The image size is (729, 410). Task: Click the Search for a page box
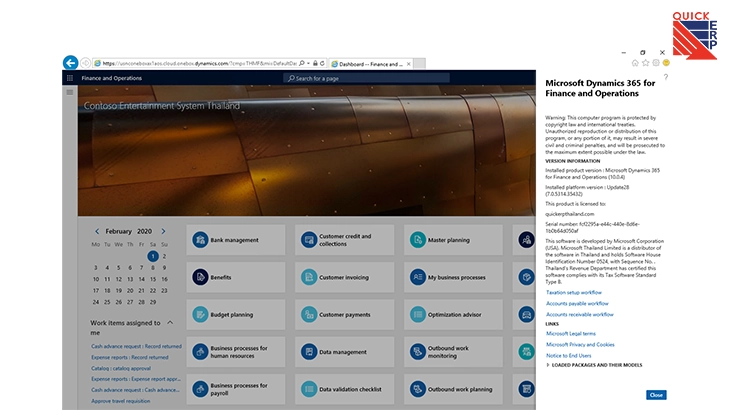tap(366, 78)
